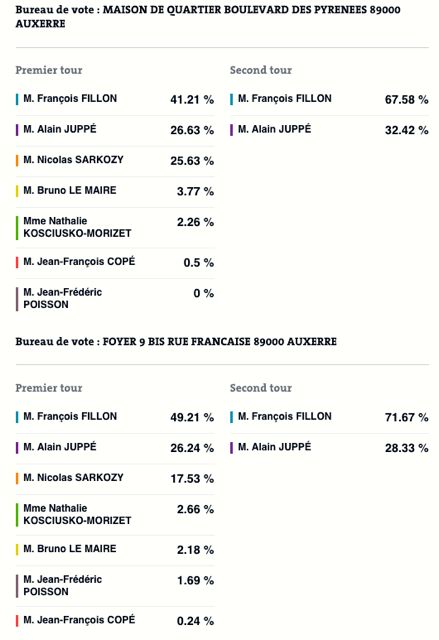Screen dimensions: 439x640
Task: Click Bruno LE MAIRE 3.77 % entry
Action: click(115, 191)
